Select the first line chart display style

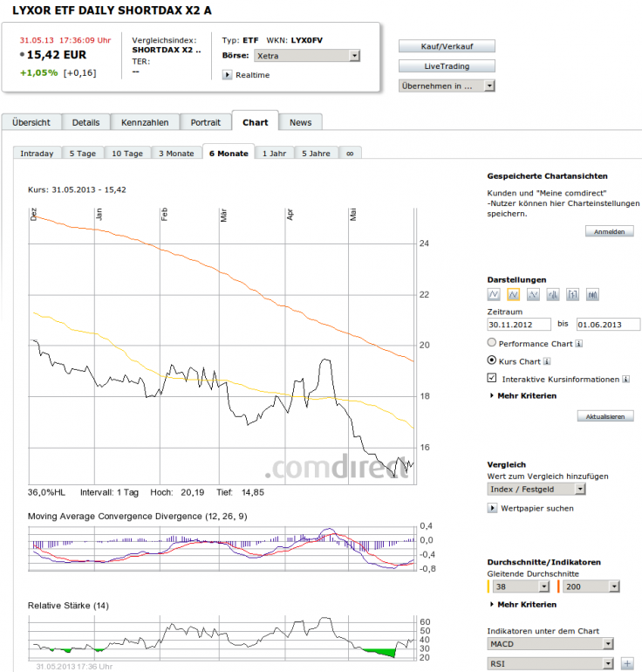coord(494,294)
